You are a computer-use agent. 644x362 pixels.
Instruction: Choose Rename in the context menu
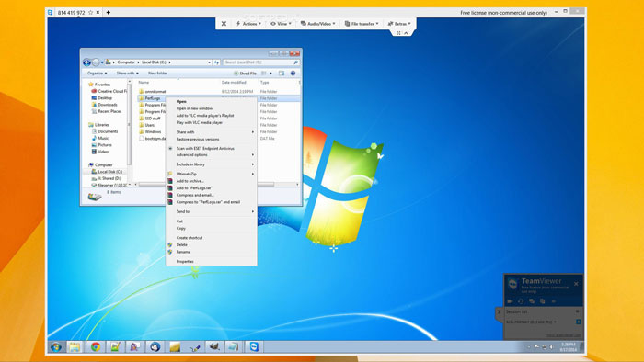click(212, 252)
